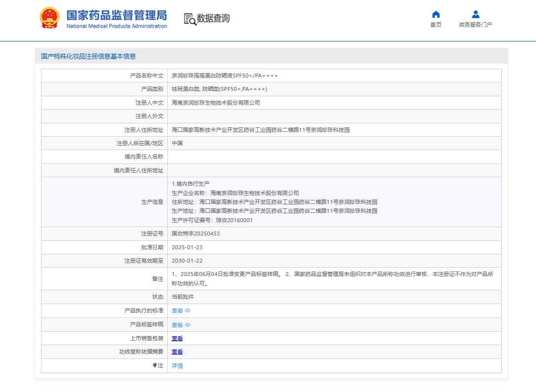Click the 数据查询 heading text
Screen dimensions: 536x392
pos(213,18)
